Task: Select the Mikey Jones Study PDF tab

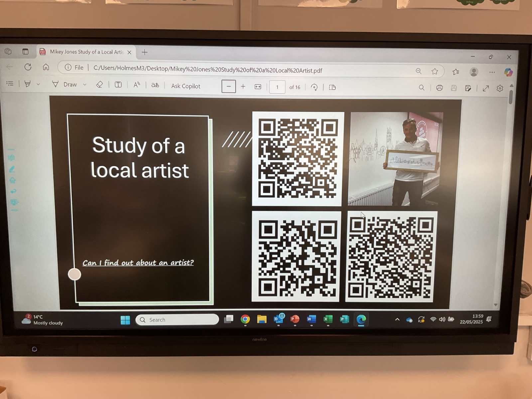Action: click(86, 52)
